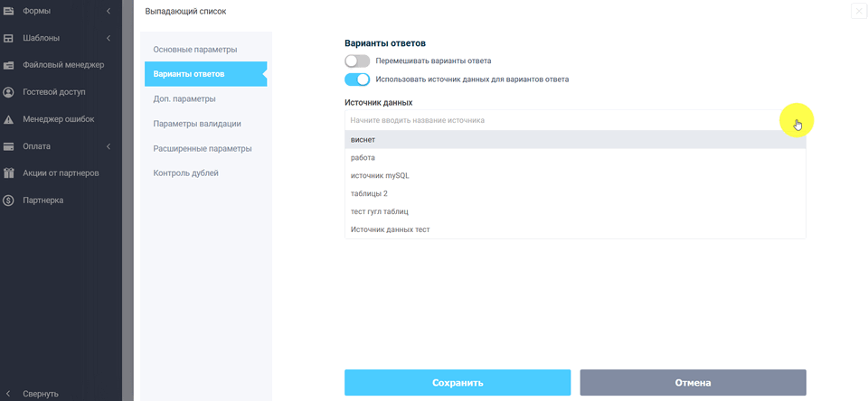Switch to Основные параметры tab
The image size is (868, 401).
195,49
